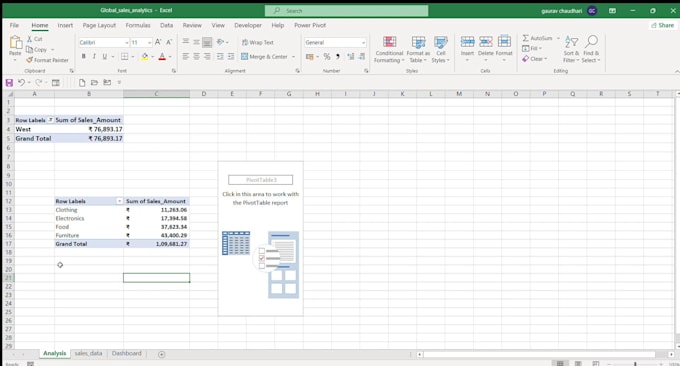Expand the Merge & Center options arrow
This screenshot has width=680, height=366.
pos(294,56)
